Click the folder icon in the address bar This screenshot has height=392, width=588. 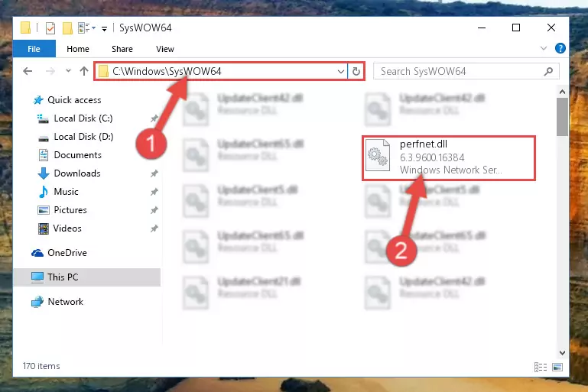(x=103, y=71)
